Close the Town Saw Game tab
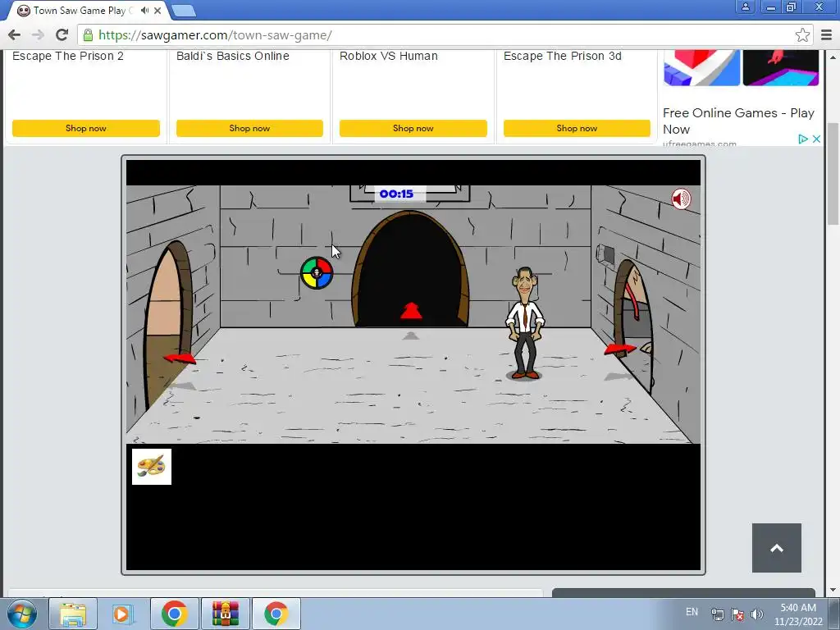This screenshot has width=840, height=630. tap(157, 10)
